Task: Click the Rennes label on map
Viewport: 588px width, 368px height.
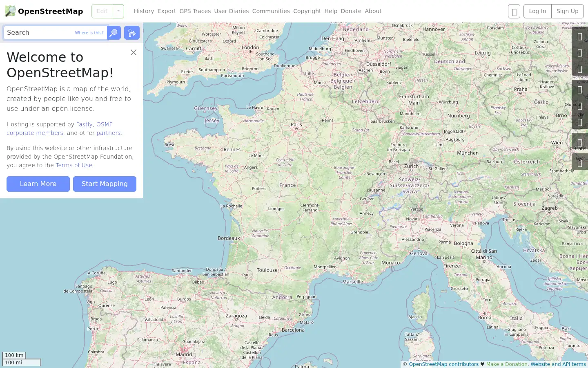Action: pos(232,150)
